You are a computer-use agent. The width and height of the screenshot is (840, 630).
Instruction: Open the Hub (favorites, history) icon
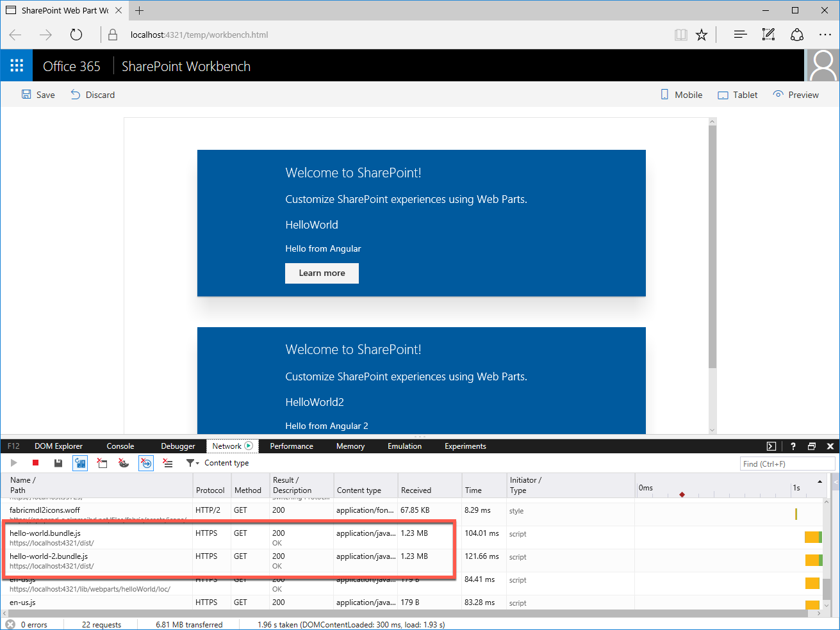point(740,35)
